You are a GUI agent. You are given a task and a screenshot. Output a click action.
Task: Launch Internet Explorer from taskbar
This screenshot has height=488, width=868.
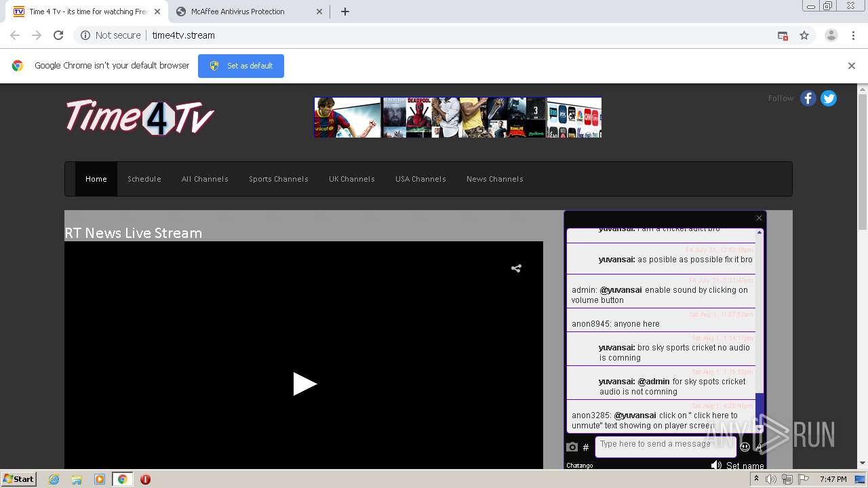pyautogui.click(x=54, y=479)
